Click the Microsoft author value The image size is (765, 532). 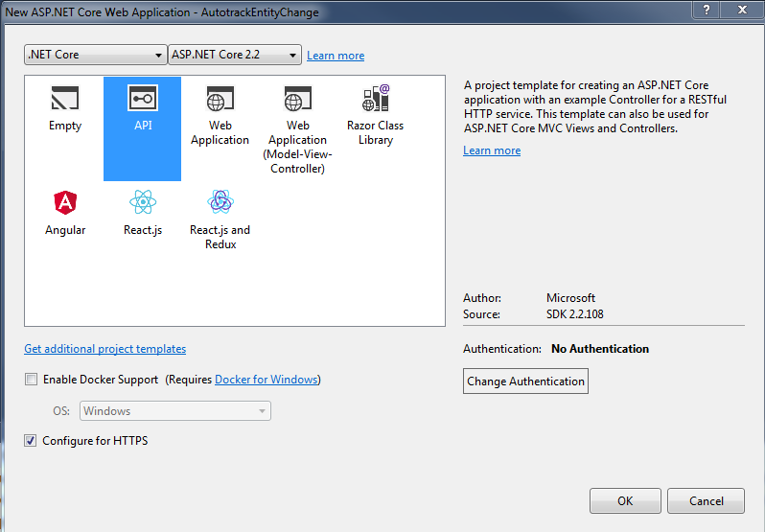click(x=570, y=298)
